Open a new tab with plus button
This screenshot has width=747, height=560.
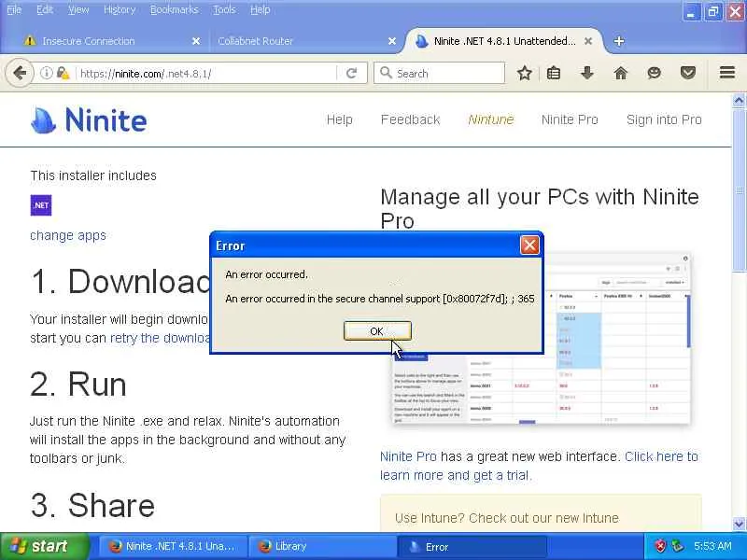(x=619, y=41)
